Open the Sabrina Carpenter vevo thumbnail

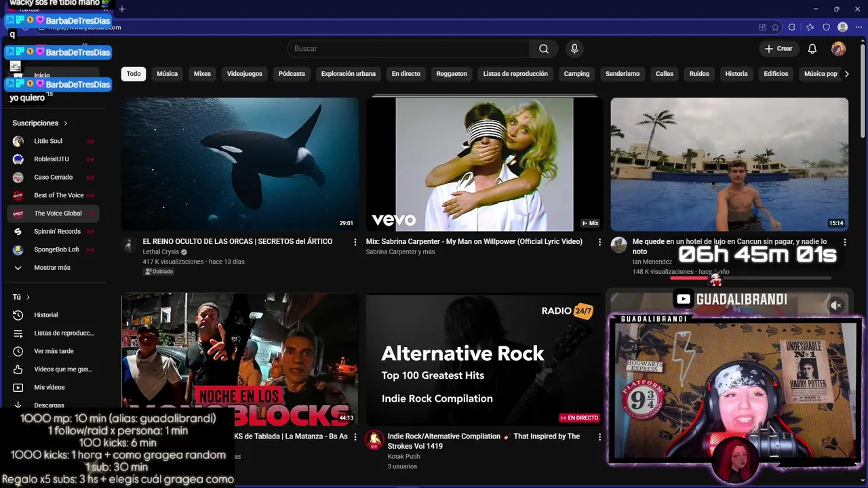coord(485,164)
